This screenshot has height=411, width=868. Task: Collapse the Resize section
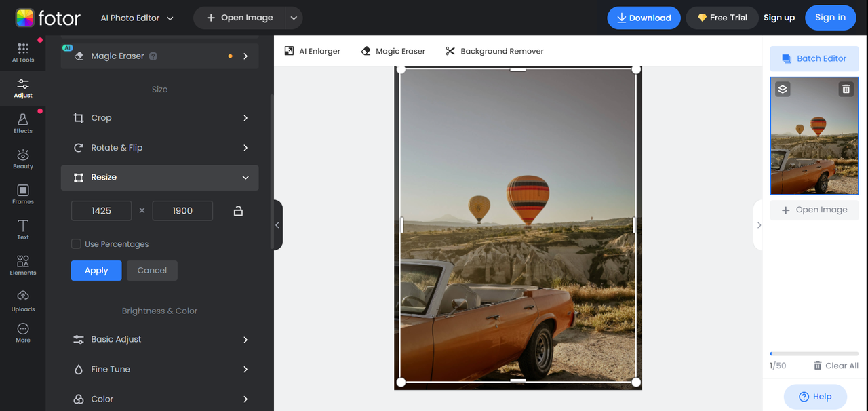[159, 178]
